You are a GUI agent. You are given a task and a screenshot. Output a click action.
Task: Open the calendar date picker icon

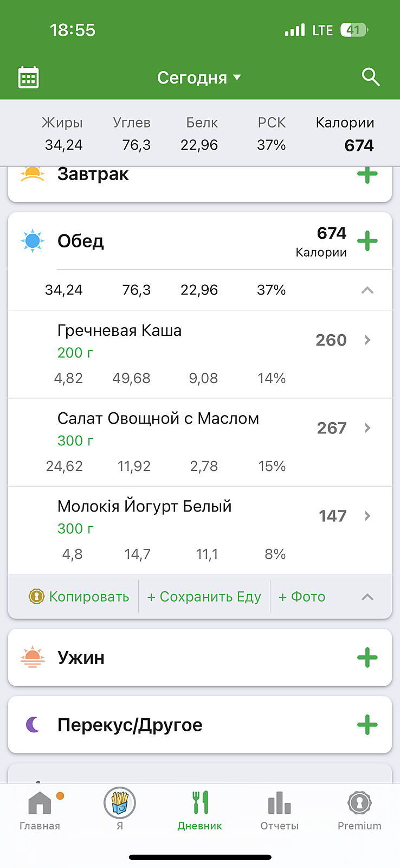(29, 78)
